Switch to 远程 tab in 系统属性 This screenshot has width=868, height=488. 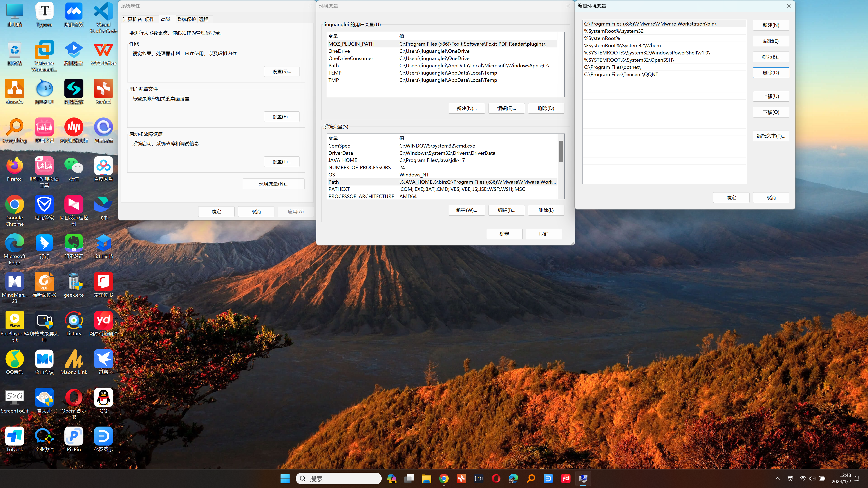203,19
